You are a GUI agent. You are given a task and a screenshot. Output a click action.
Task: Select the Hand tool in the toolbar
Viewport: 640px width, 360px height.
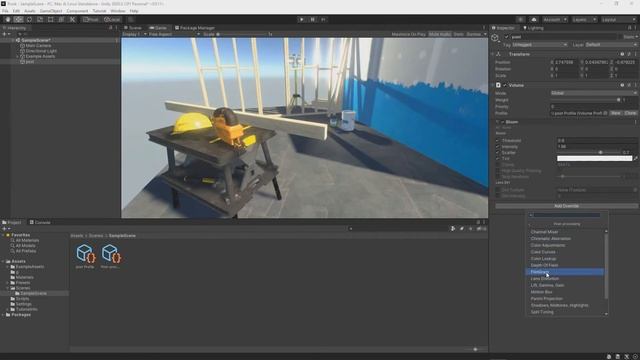tap(8, 19)
